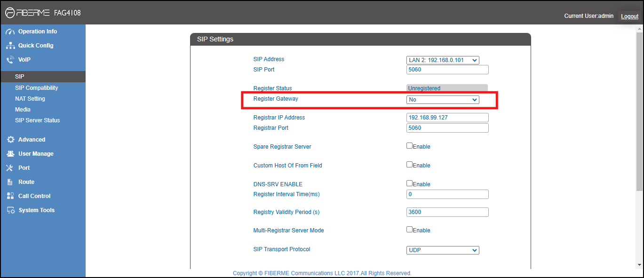Viewport: 644px width, 278px height.
Task: Click the Route document icon
Action: click(x=10, y=182)
